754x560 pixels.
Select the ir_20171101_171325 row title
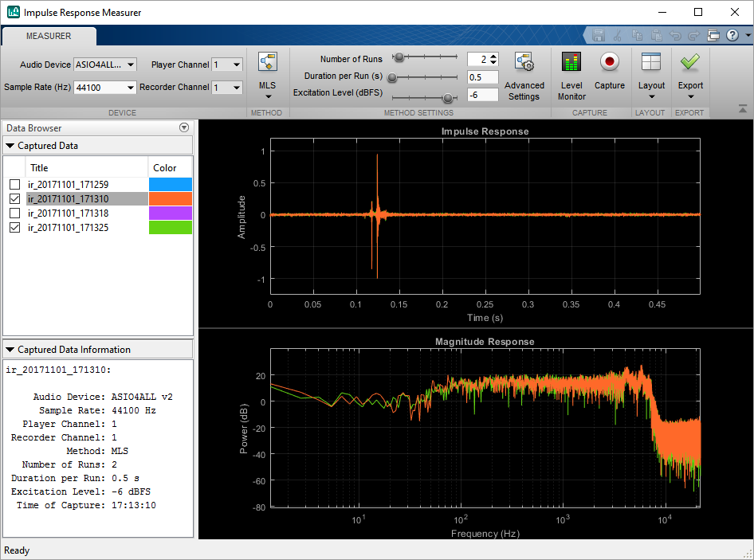pyautogui.click(x=68, y=228)
